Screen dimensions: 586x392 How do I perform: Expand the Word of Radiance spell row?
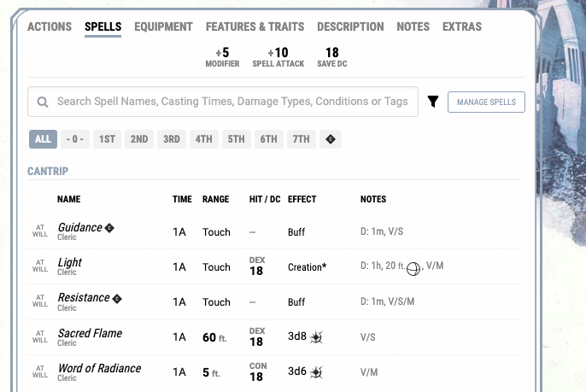(x=274, y=372)
